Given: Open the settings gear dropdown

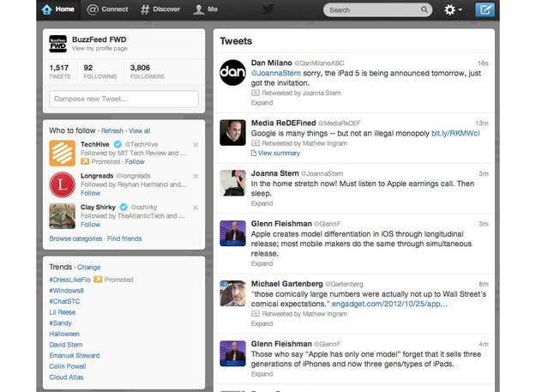Looking at the screenshot, I should coord(453,9).
